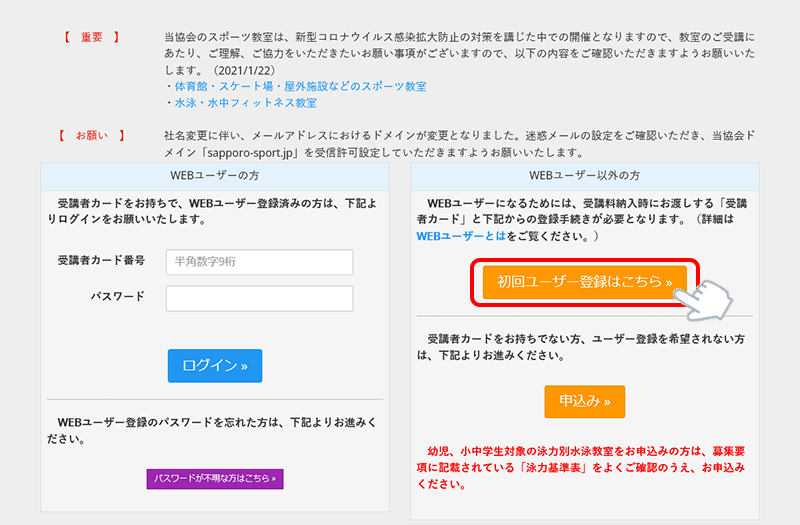
Task: Click the blue ログイン button
Action: [215, 366]
